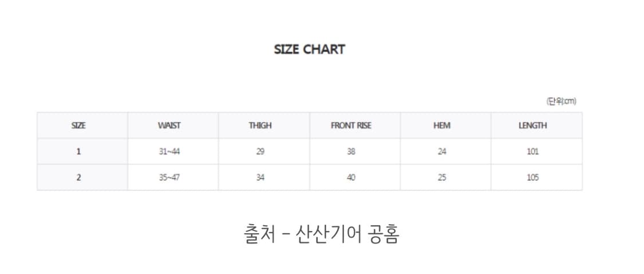The width and height of the screenshot is (644, 274).
Task: Select front rise value 38
Action: [x=351, y=152]
